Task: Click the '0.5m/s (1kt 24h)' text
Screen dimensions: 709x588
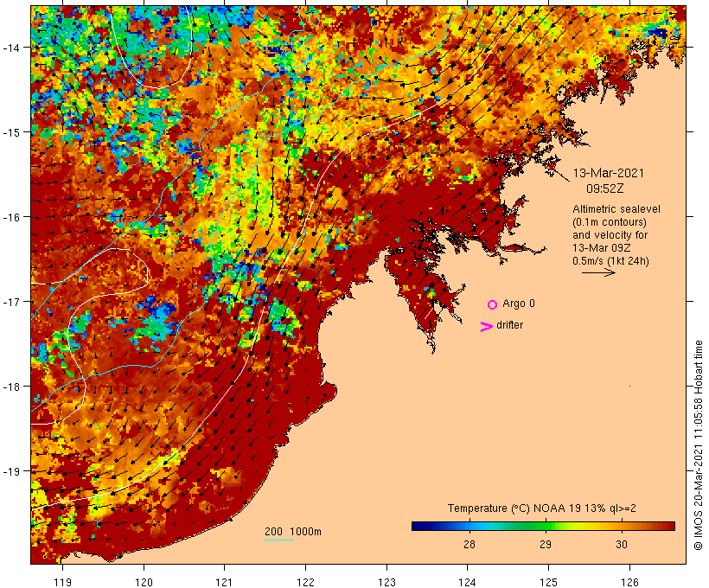Action: [x=611, y=261]
